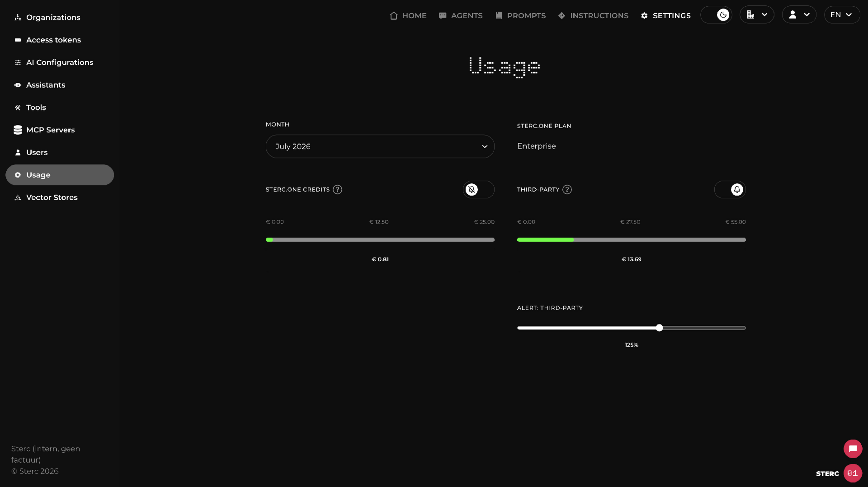Click the € 12.50 scale label

coord(378,222)
